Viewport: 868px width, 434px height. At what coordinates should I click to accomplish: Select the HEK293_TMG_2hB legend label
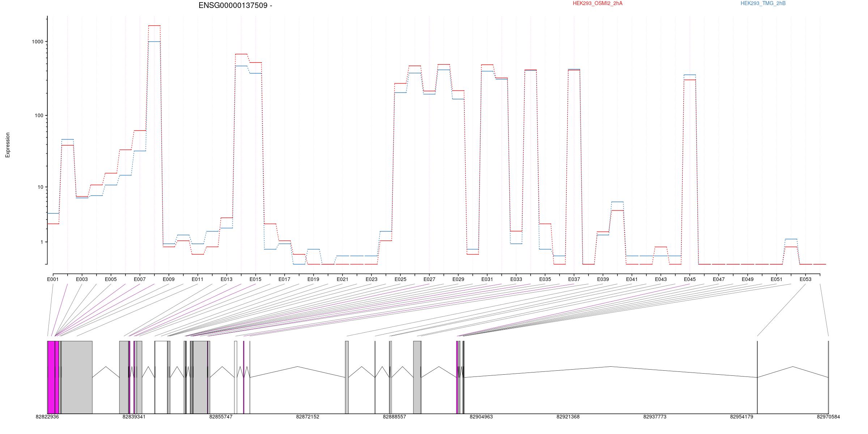(x=763, y=3)
